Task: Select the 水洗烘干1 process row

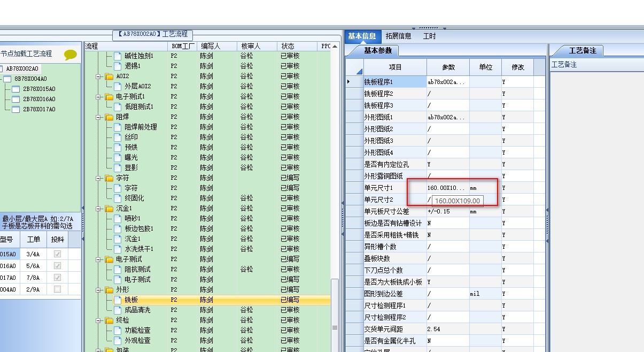Action: [x=207, y=249]
